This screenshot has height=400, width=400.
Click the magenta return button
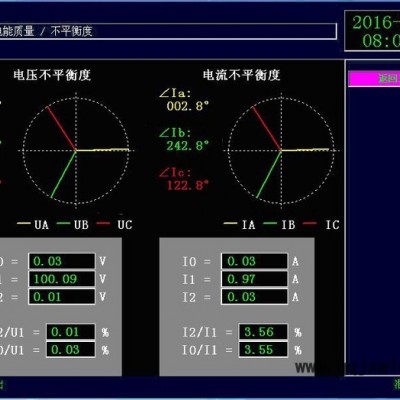tap(374, 79)
